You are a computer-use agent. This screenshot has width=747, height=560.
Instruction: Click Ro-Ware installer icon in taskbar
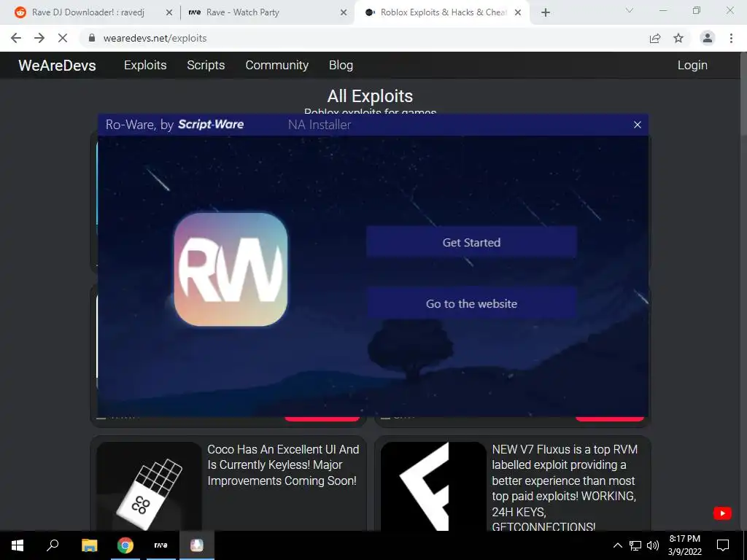(197, 545)
